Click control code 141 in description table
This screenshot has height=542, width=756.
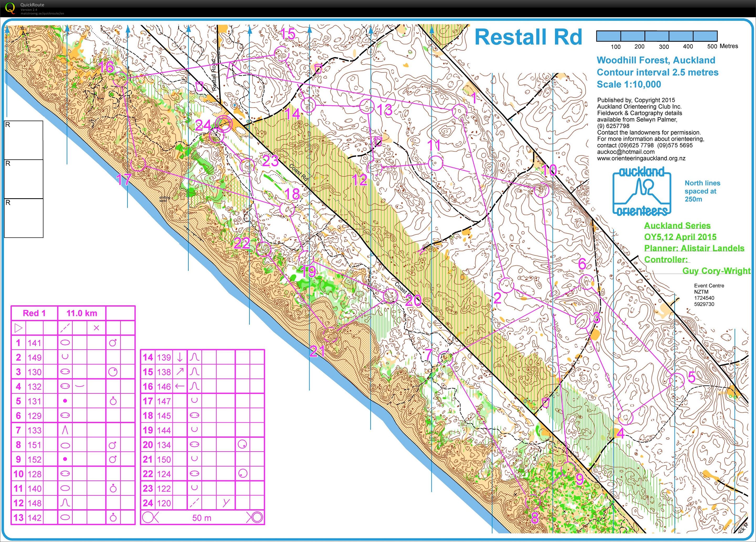coord(34,343)
